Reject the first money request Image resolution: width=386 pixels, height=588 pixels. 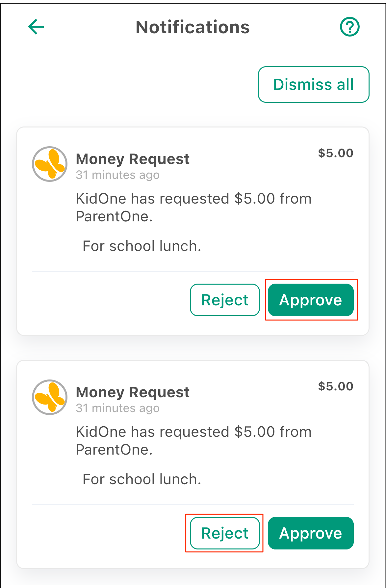click(225, 300)
